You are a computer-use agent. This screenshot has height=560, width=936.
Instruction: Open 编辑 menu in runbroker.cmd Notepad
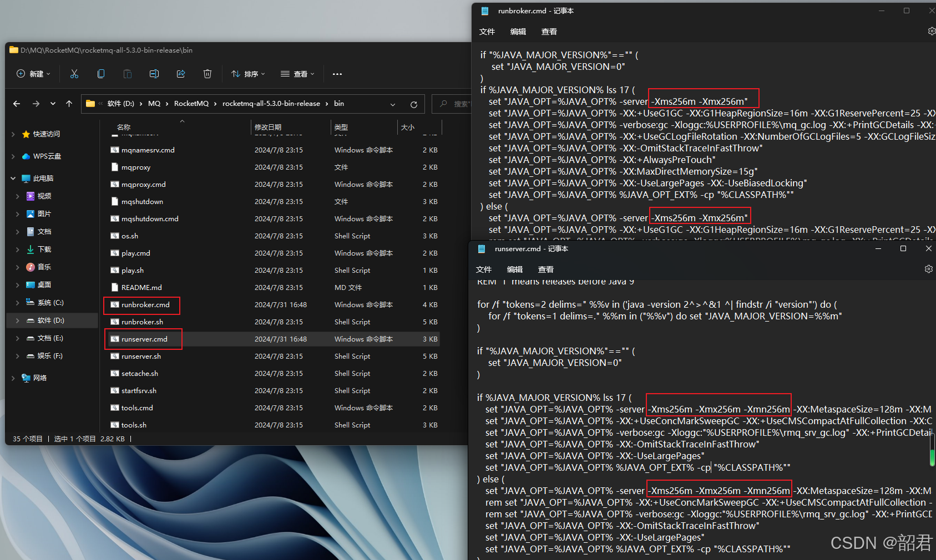coord(518,32)
